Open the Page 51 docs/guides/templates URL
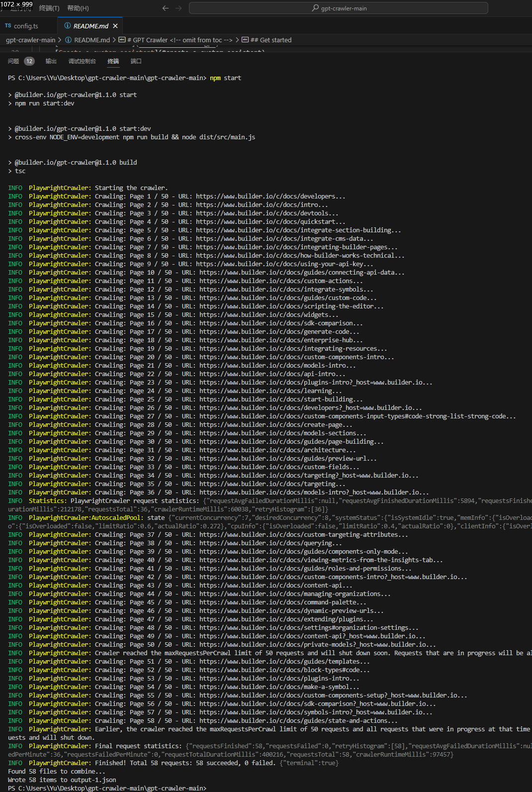 coord(284,662)
